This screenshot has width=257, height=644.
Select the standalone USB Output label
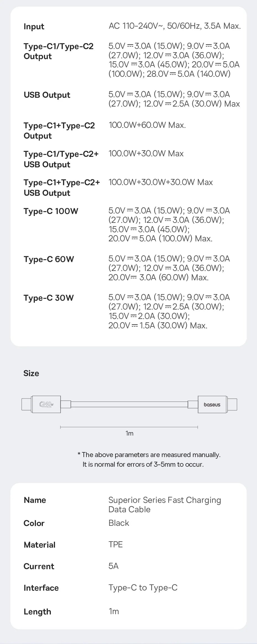point(47,95)
